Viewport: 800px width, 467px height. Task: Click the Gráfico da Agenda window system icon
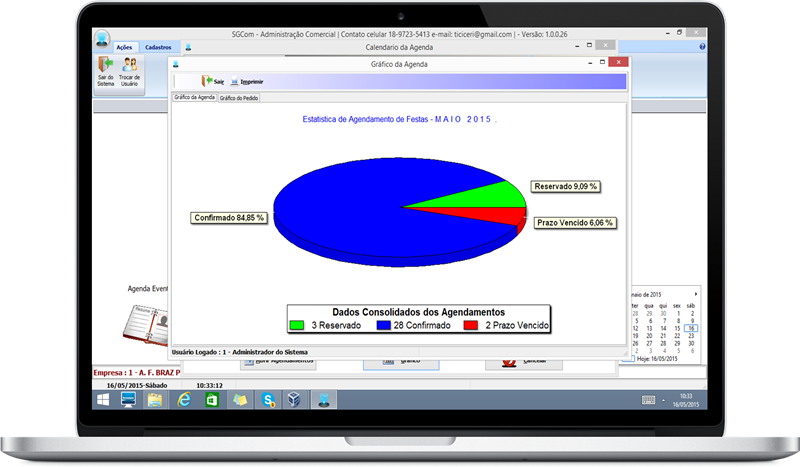click(176, 64)
